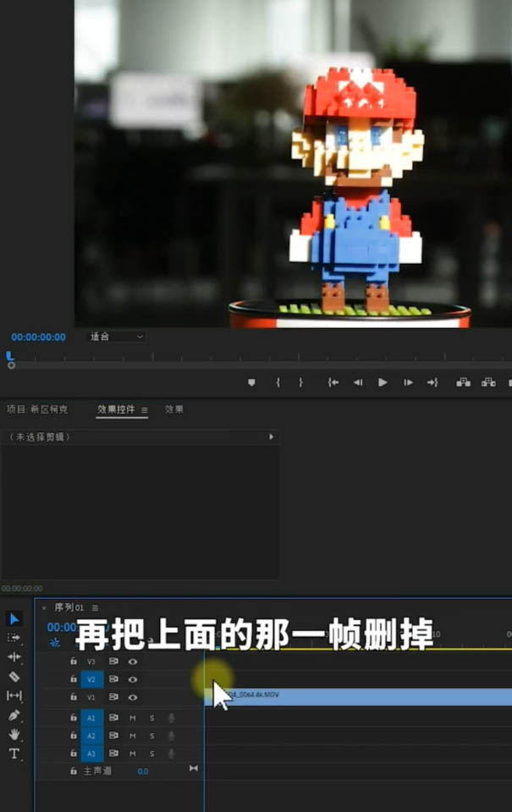
Task: Click the Mario video preview frame
Action: (293, 163)
